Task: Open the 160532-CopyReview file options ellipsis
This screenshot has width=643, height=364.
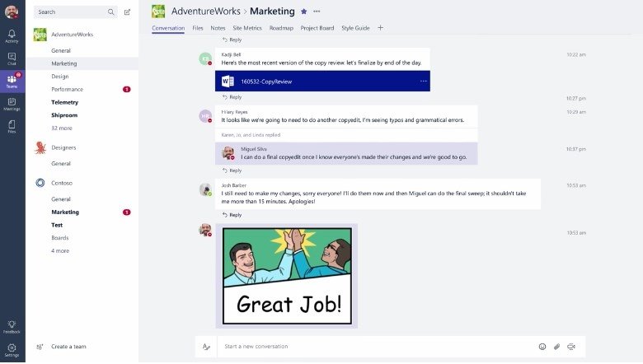Action: pos(423,81)
